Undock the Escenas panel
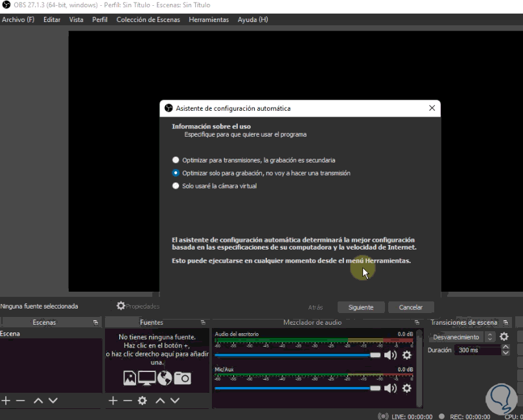The height and width of the screenshot is (420, 523). 96,323
